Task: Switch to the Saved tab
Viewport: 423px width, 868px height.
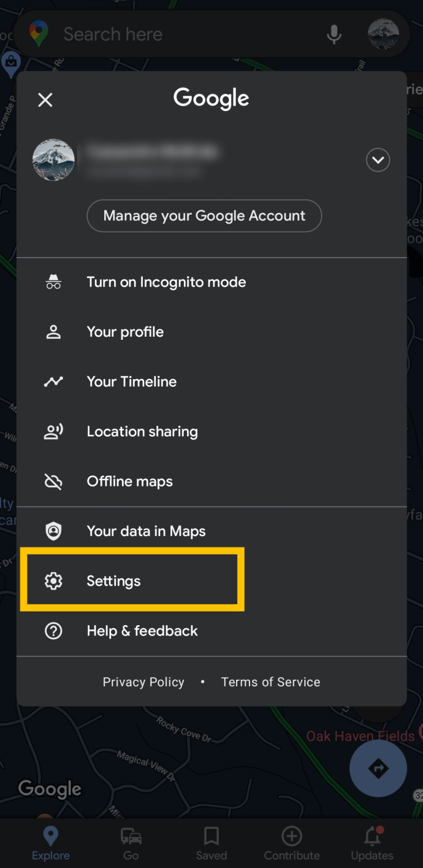Action: point(211,843)
